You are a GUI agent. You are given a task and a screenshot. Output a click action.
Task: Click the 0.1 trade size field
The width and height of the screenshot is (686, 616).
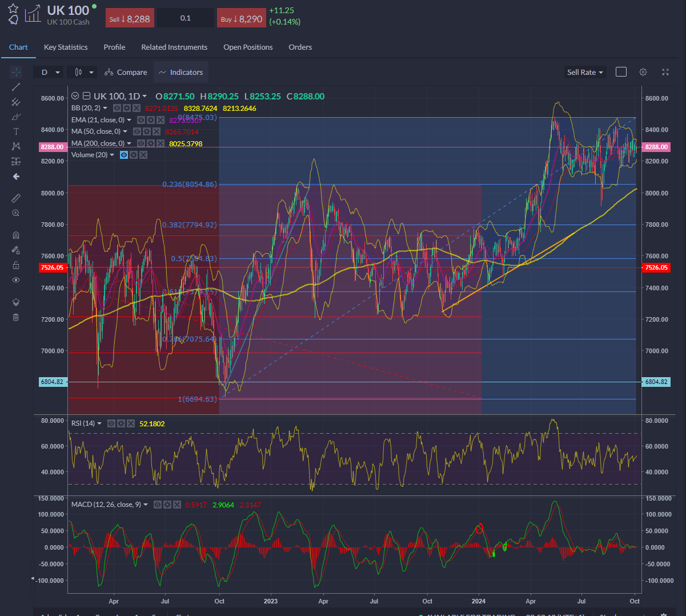click(186, 18)
